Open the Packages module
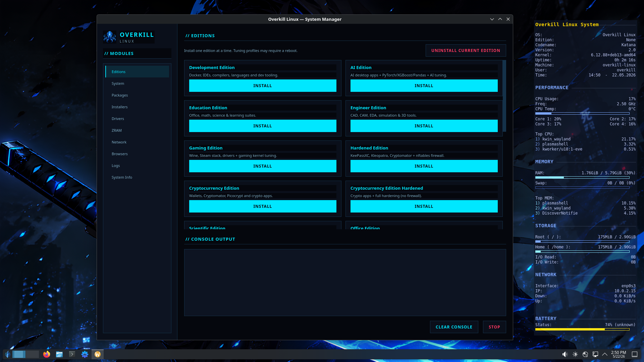The height and width of the screenshot is (362, 644). click(x=137, y=95)
